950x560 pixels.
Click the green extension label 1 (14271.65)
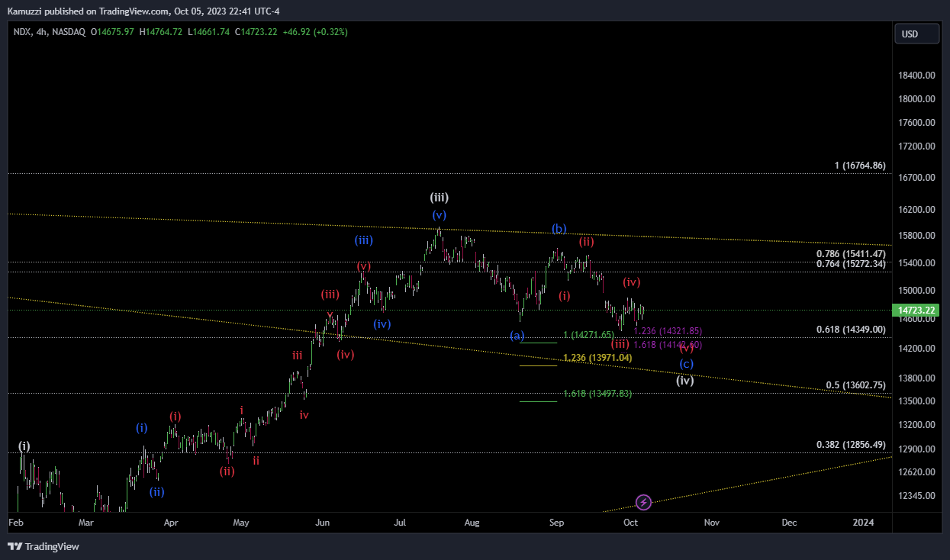588,335
